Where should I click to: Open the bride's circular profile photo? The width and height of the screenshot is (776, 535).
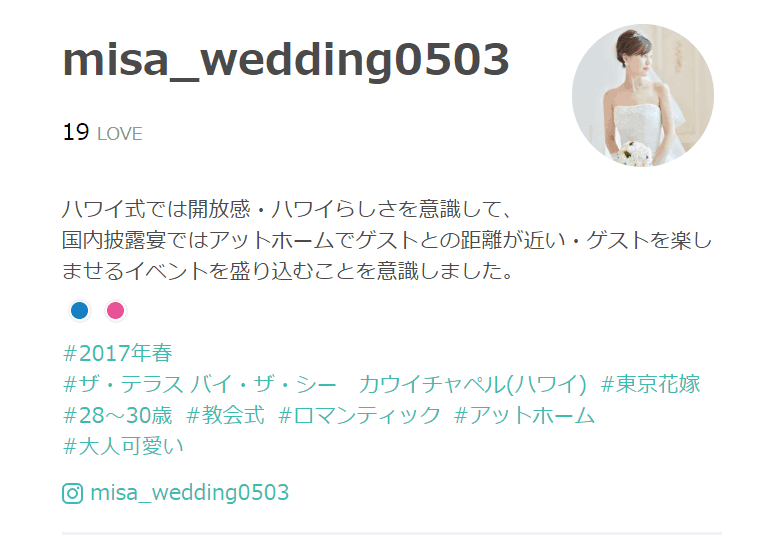(642, 96)
